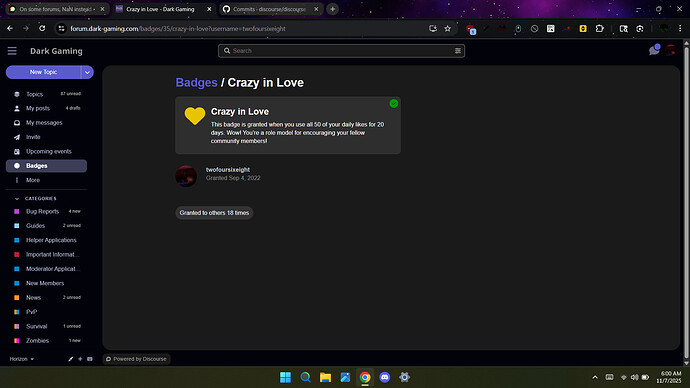Click the Crazy in Love badge title
The height and width of the screenshot is (388, 690).
(x=240, y=112)
